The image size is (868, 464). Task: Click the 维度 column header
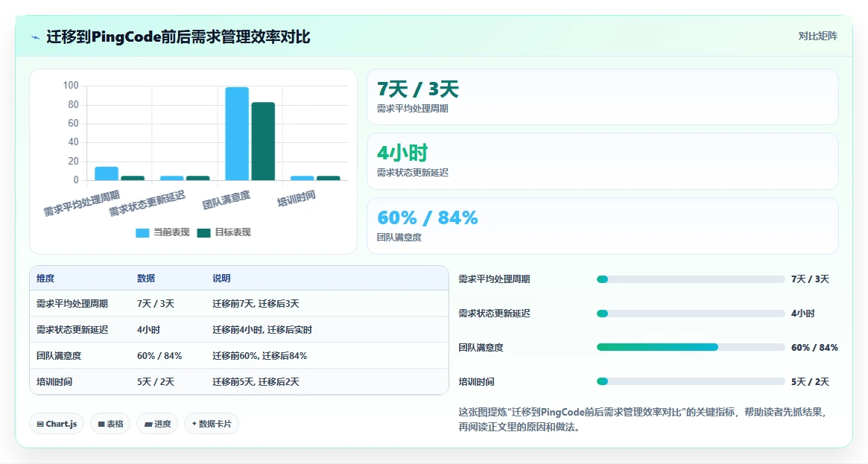point(45,279)
